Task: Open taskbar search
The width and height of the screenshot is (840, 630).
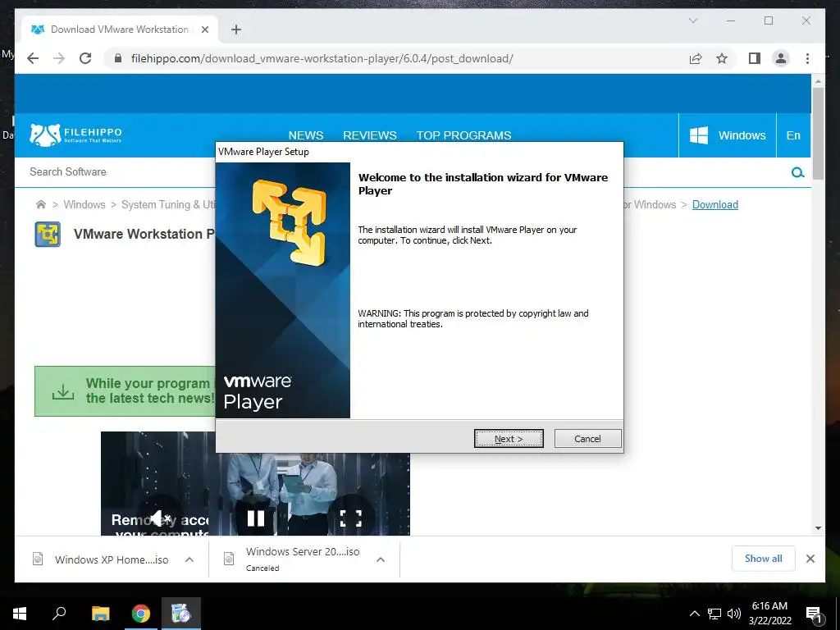Action: pos(59,614)
